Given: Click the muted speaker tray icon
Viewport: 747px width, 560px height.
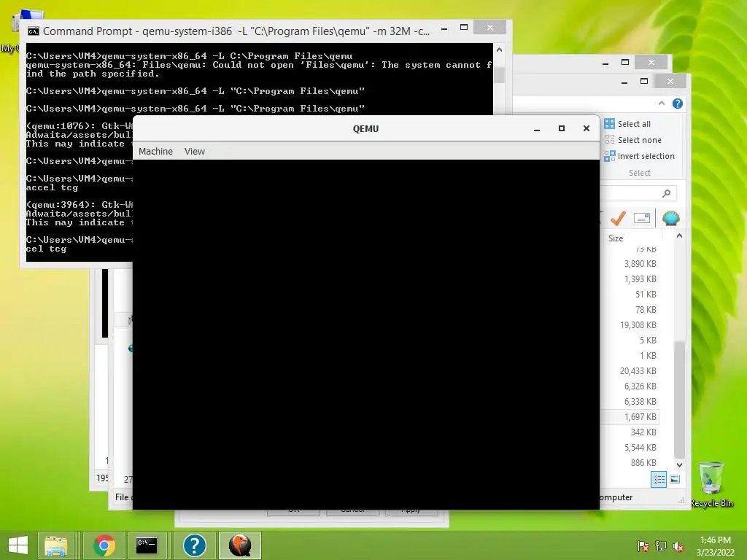Looking at the screenshot, I should [678, 546].
